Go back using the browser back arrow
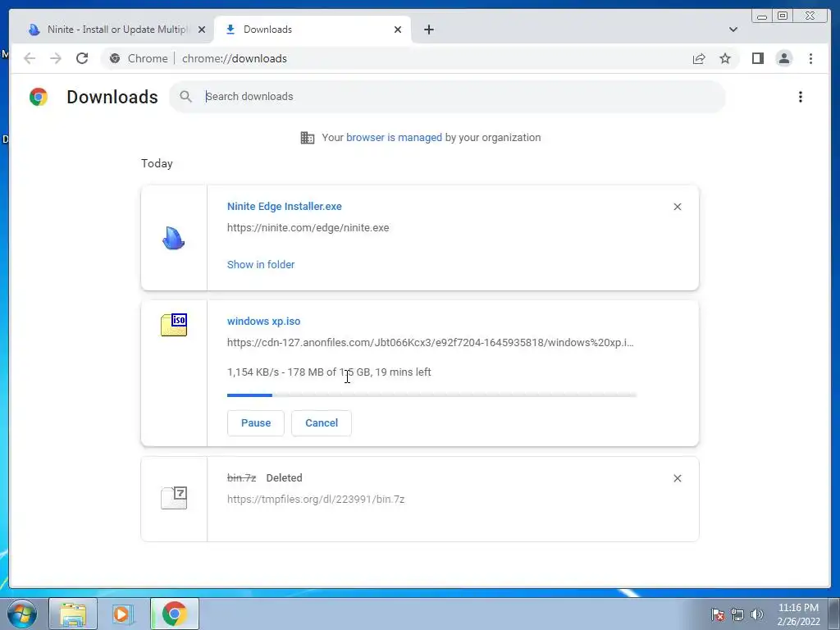Viewport: 840px width, 630px height. point(30,58)
